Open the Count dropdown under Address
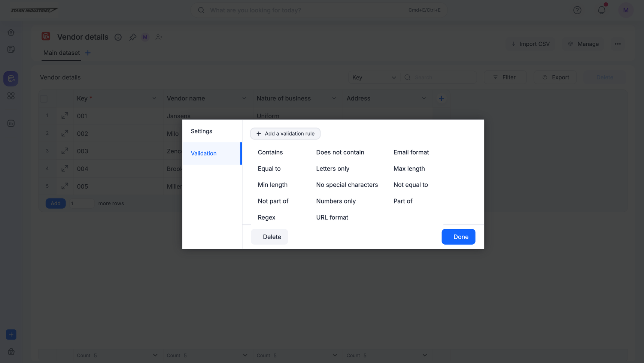Image resolution: width=644 pixels, height=363 pixels. tap(425, 355)
